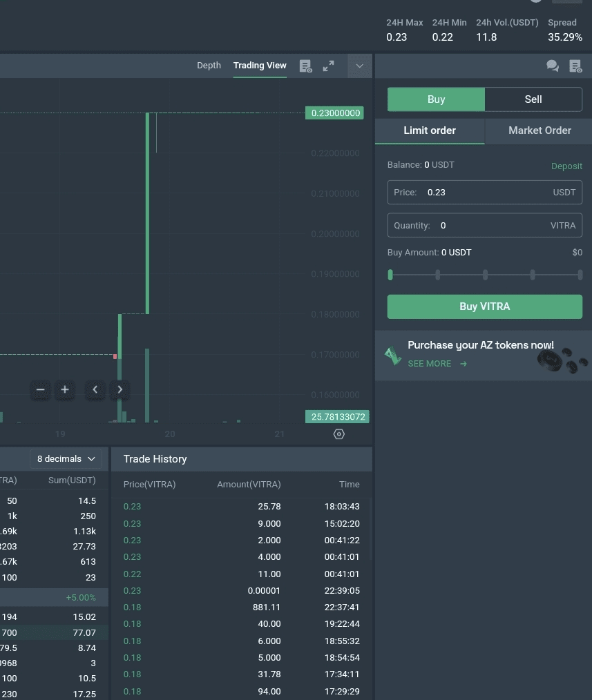Viewport: 592px width, 700px height.
Task: Open Limit order tab
Action: point(430,130)
